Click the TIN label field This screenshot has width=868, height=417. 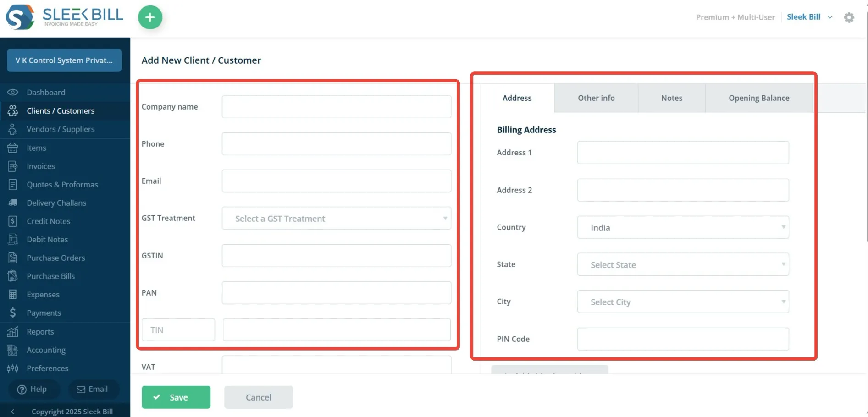coord(178,330)
